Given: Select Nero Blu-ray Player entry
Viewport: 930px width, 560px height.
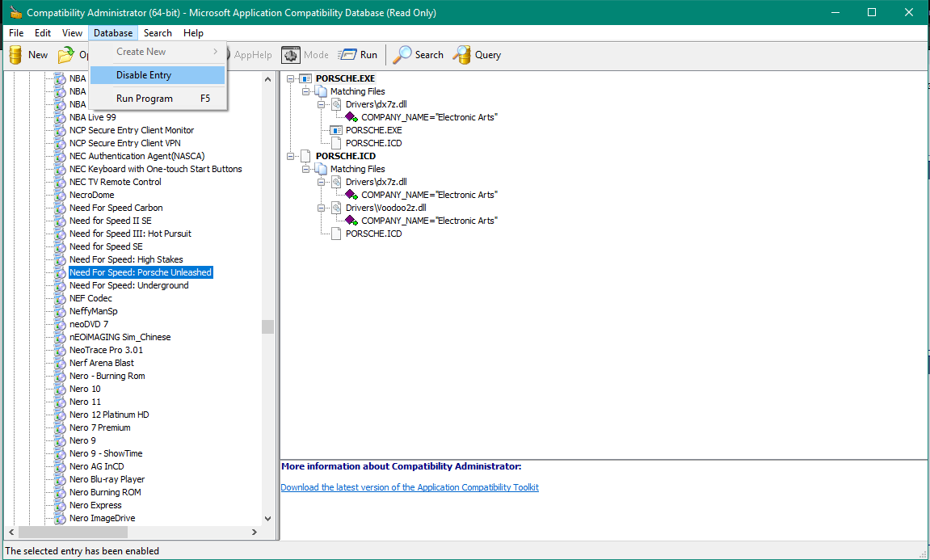Looking at the screenshot, I should pyautogui.click(x=107, y=479).
